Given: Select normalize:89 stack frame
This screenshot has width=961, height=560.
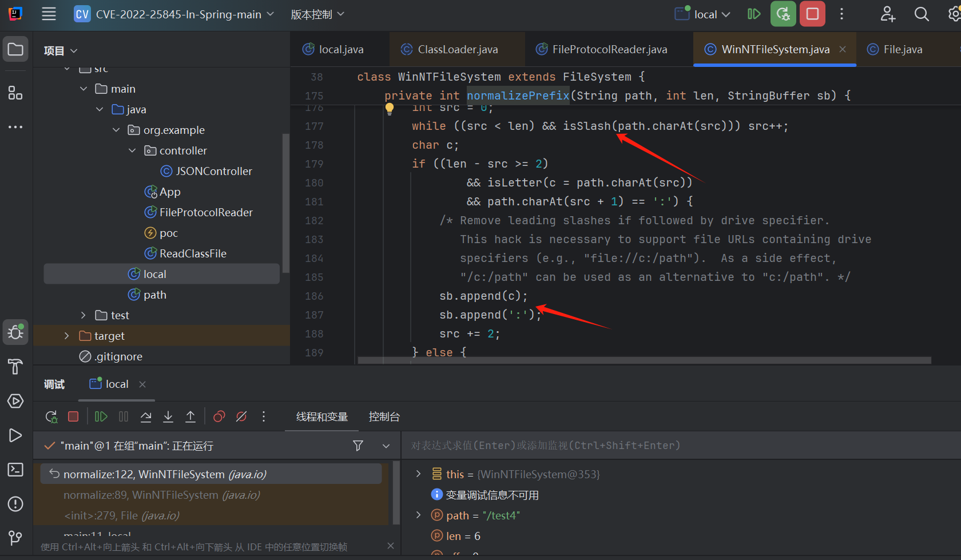Looking at the screenshot, I should click(x=212, y=495).
